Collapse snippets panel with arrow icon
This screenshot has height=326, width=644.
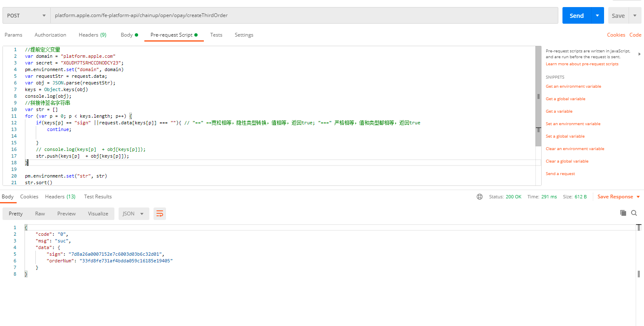tap(639, 54)
